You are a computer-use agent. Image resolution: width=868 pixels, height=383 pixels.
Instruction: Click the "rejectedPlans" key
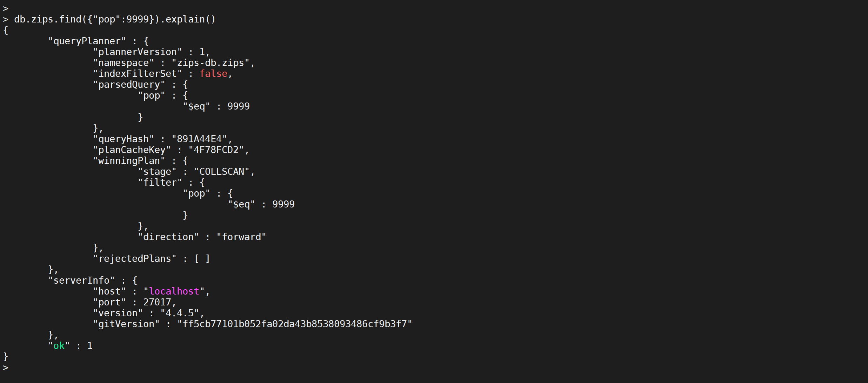point(135,259)
